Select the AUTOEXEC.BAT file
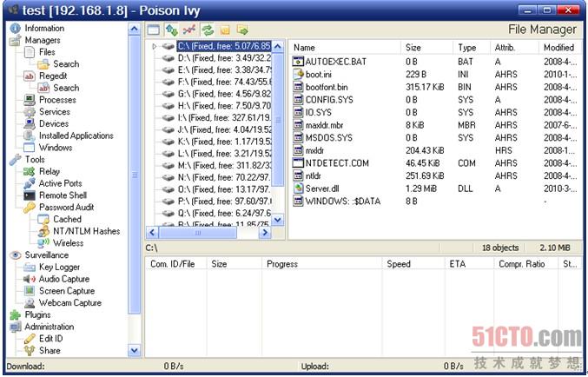Image resolution: width=588 pixels, height=377 pixels. (336, 62)
